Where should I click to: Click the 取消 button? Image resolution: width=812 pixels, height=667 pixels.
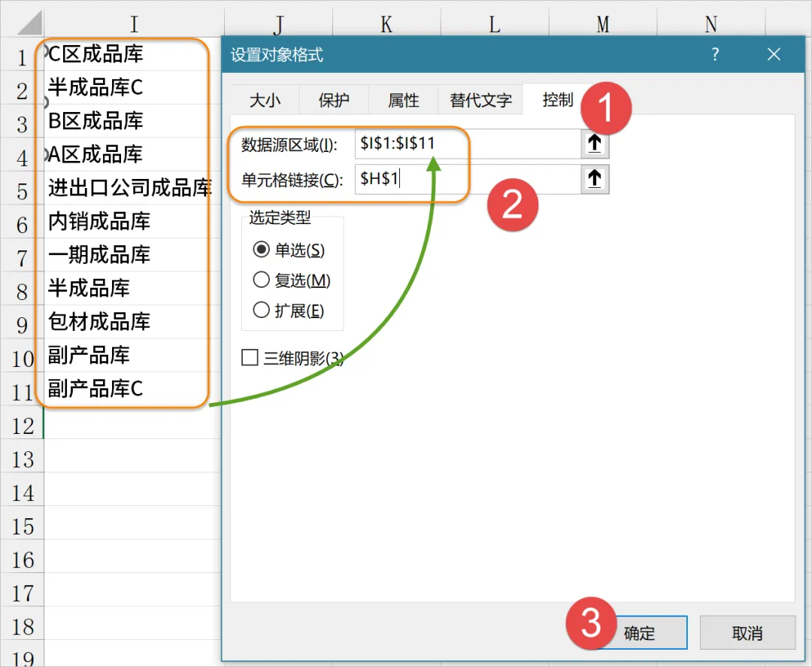(747, 633)
